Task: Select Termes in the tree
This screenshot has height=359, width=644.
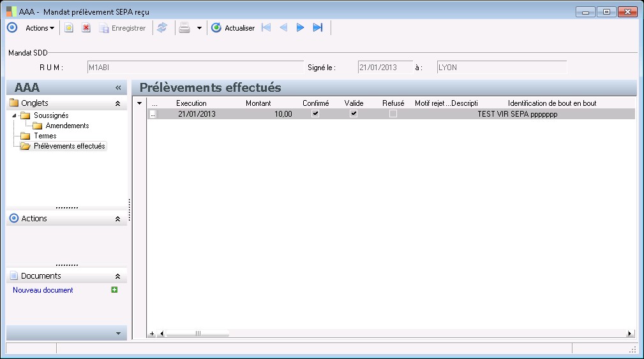Action: click(x=45, y=136)
